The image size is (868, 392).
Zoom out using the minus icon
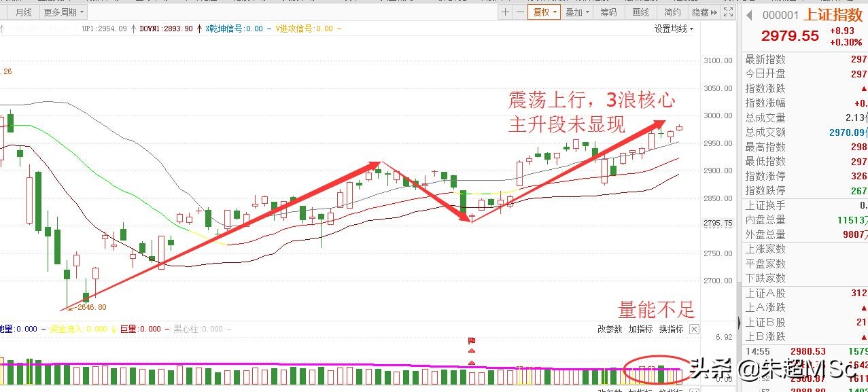[x=520, y=12]
